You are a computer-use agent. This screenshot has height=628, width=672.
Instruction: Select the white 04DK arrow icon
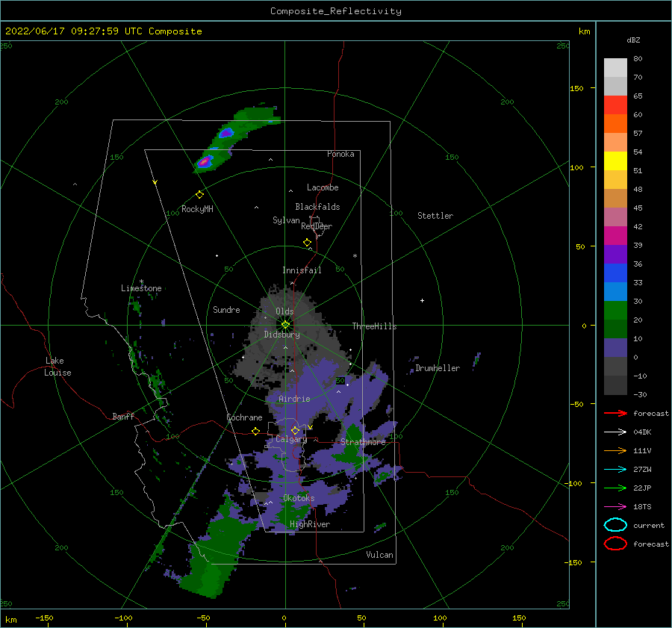point(615,432)
